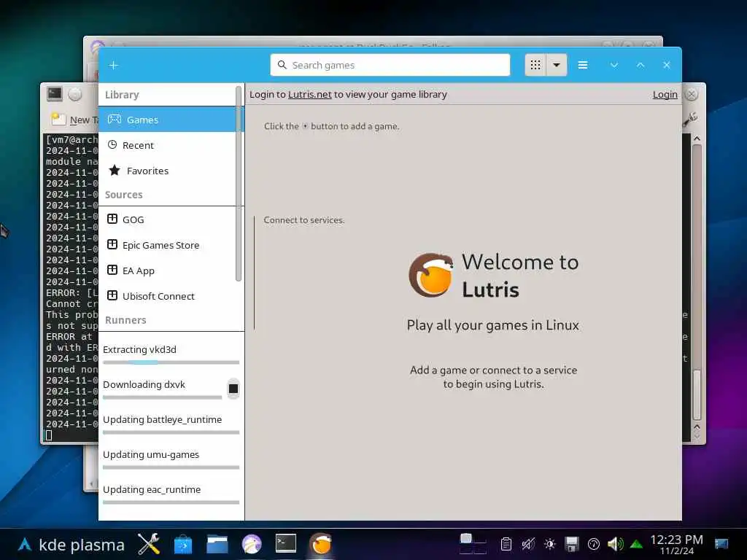Image resolution: width=747 pixels, height=560 pixels.
Task: Click the Library section header
Action: [122, 95]
